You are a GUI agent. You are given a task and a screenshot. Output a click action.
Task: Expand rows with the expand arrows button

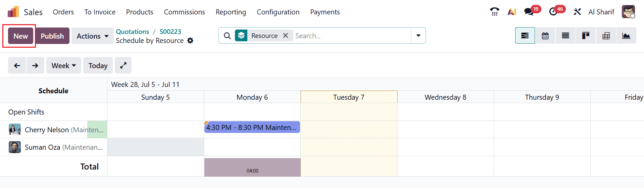coord(123,65)
